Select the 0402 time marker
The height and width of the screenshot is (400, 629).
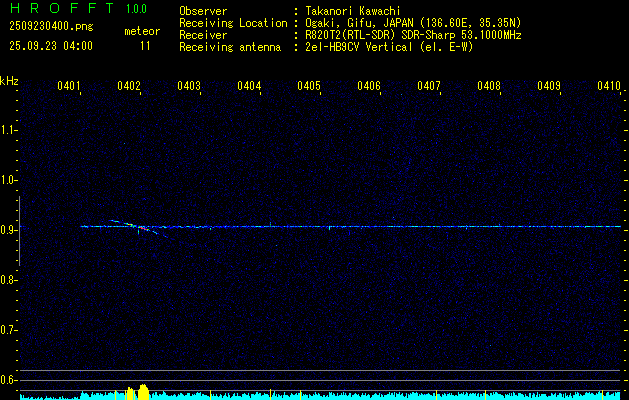[x=129, y=87]
